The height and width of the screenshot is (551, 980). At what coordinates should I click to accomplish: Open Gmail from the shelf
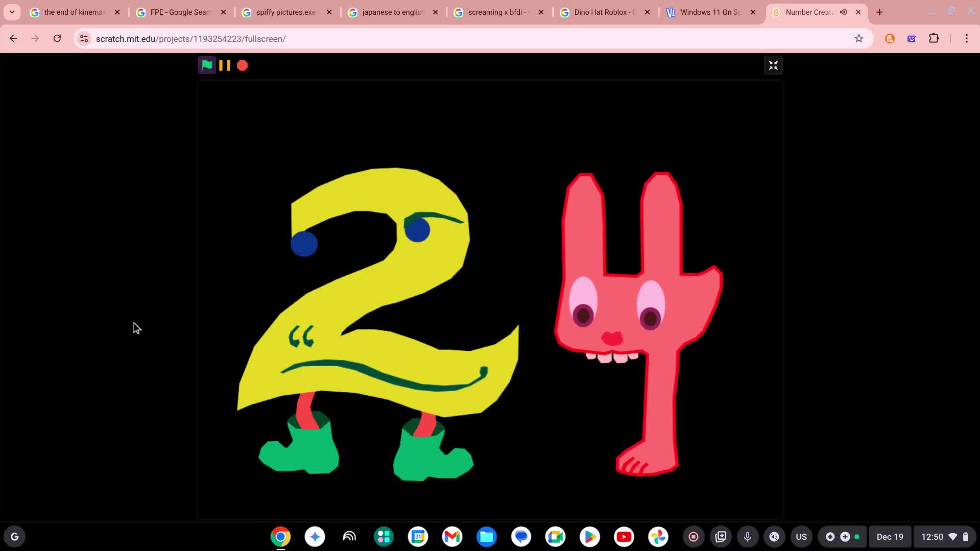(452, 536)
